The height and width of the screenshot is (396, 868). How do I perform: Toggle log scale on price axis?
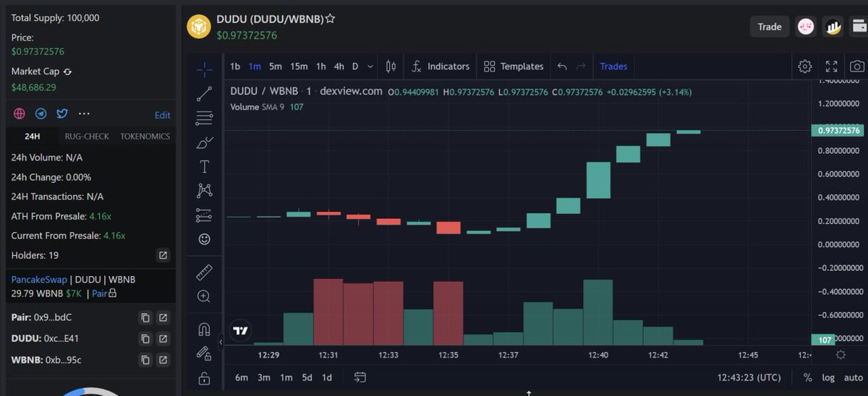(x=828, y=377)
